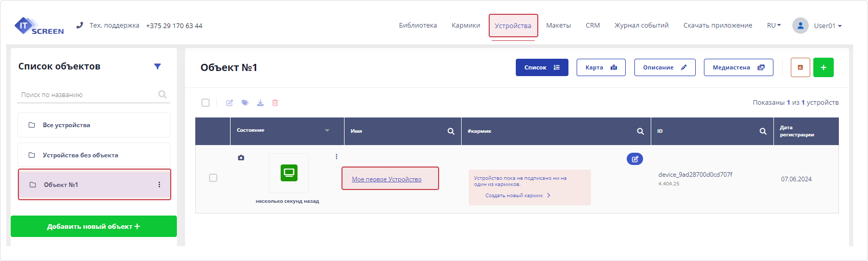
Task: Click the camera screenshot icon on device row
Action: point(241,158)
